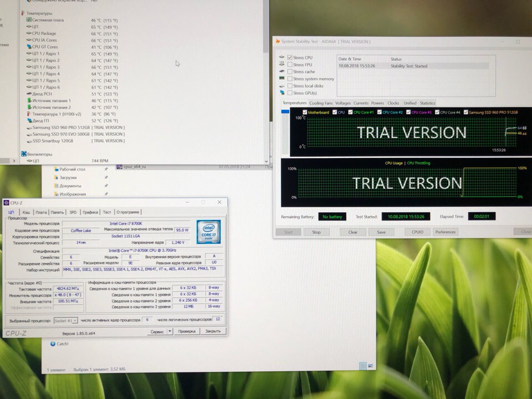Enable Stress GPU(s) checkbox
Screen dimensions: 532x399
tap(290, 93)
